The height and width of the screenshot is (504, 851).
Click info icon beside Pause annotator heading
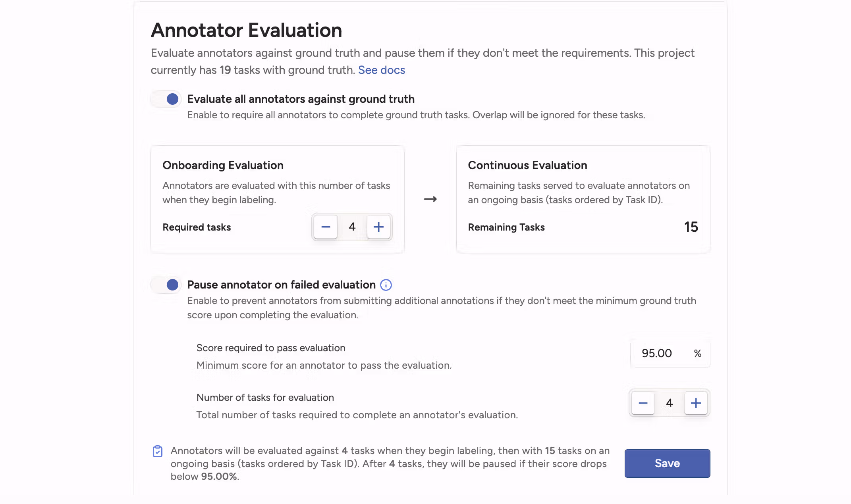point(386,285)
